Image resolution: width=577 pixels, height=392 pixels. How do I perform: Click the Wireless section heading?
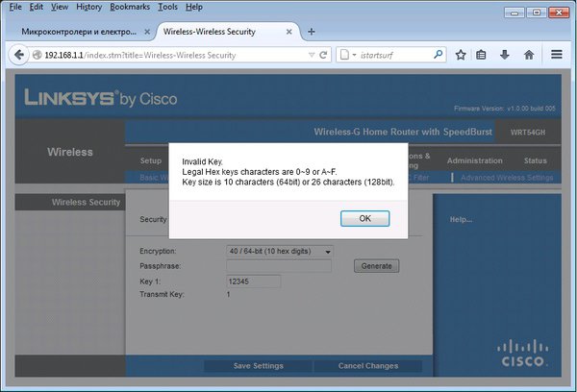[x=70, y=152]
